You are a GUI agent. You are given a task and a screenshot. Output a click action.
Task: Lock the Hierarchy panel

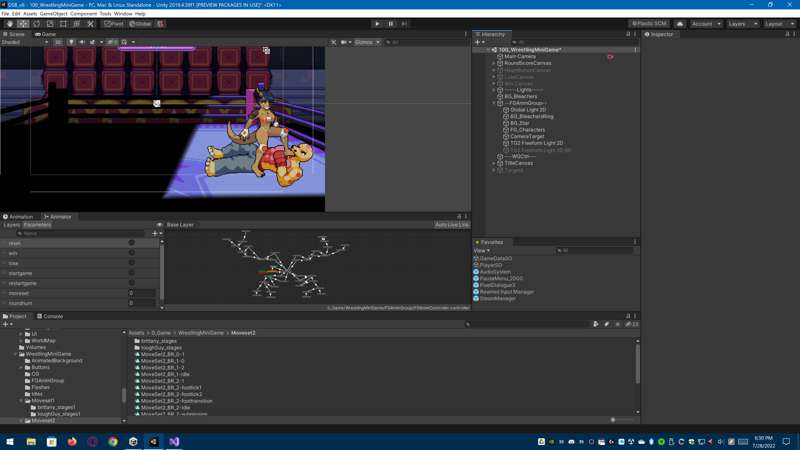[628, 34]
